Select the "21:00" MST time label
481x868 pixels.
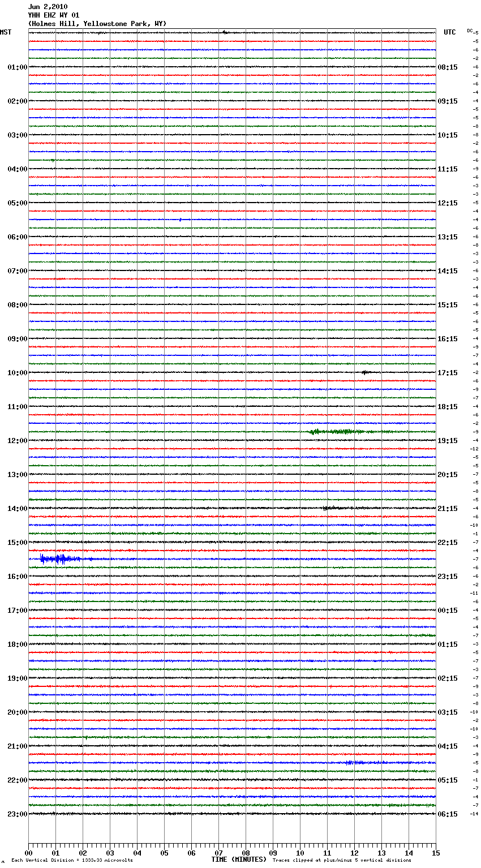[x=18, y=746]
